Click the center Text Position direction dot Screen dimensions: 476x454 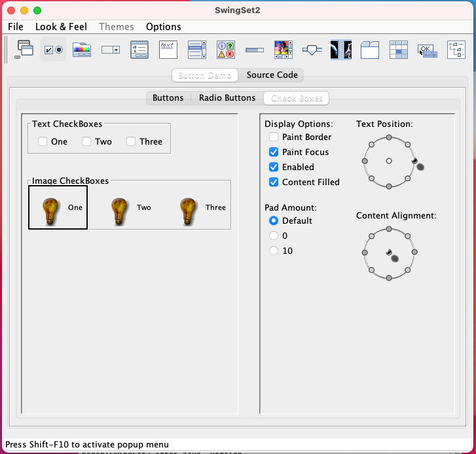389,161
